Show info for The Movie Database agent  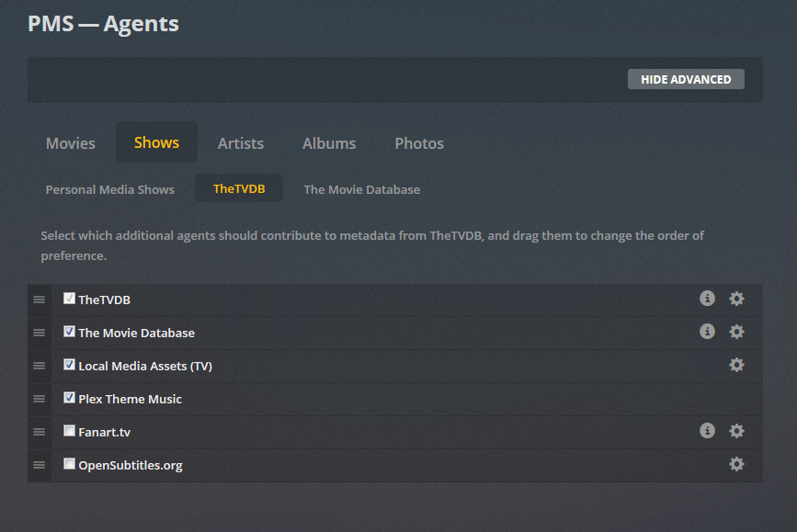click(707, 332)
